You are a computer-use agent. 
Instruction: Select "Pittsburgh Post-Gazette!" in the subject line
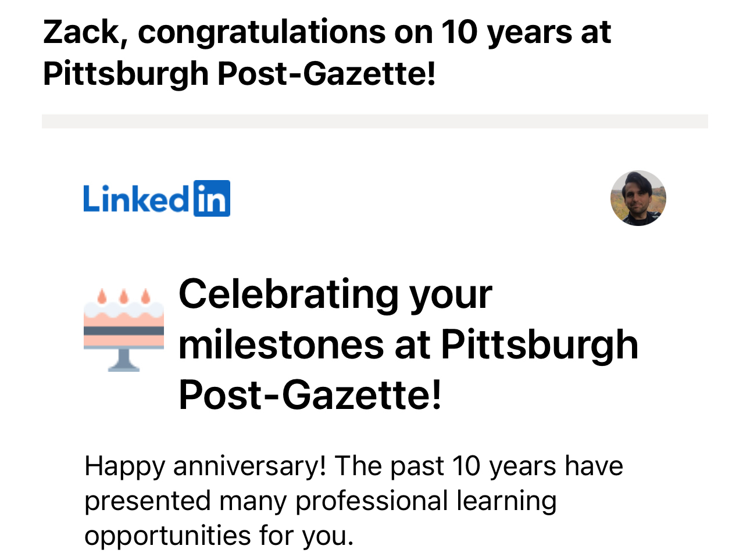(239, 74)
